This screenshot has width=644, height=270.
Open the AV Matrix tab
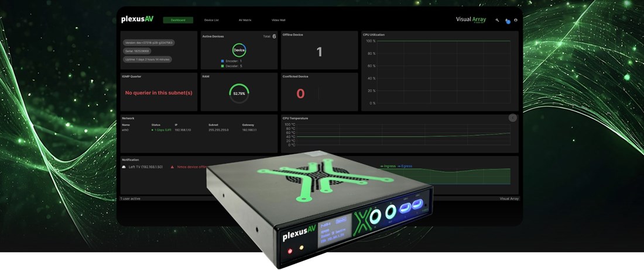pyautogui.click(x=246, y=20)
